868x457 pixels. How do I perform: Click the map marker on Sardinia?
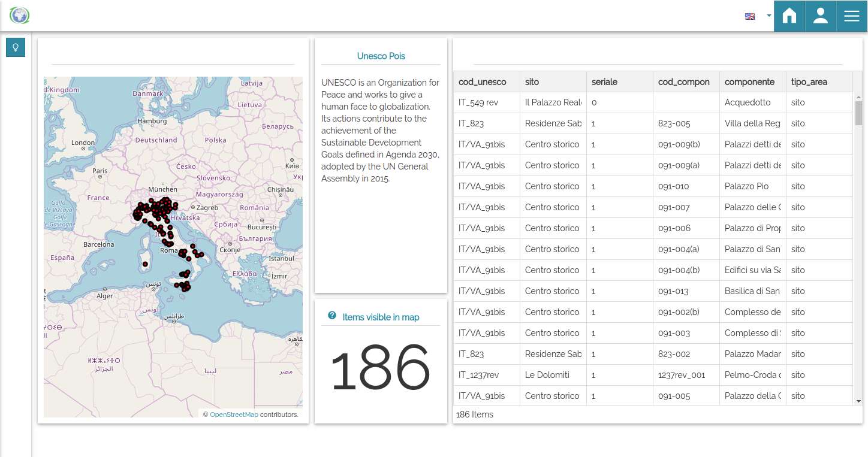145,264
